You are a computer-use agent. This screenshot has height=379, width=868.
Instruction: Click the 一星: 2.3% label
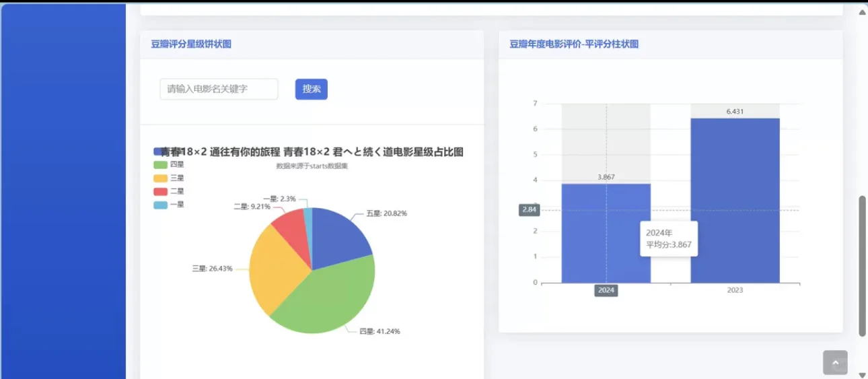(x=278, y=199)
